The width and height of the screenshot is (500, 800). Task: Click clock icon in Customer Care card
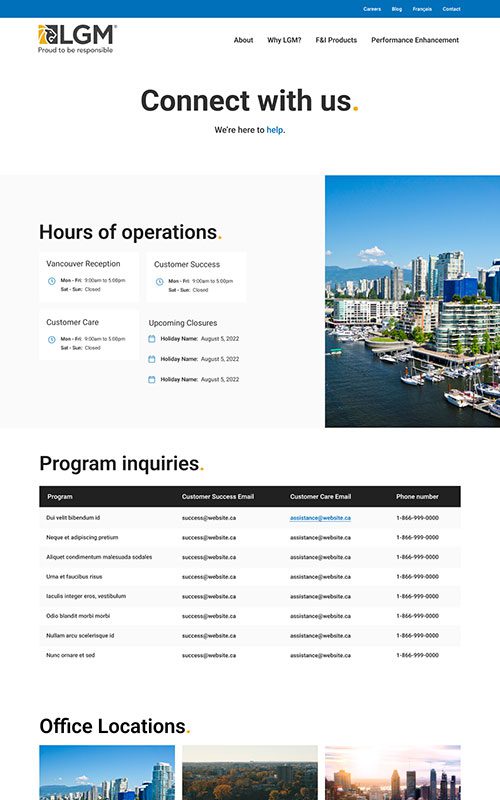tap(52, 340)
